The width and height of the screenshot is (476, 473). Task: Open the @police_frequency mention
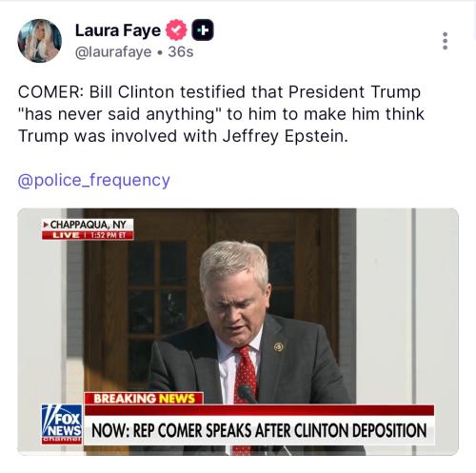94,180
